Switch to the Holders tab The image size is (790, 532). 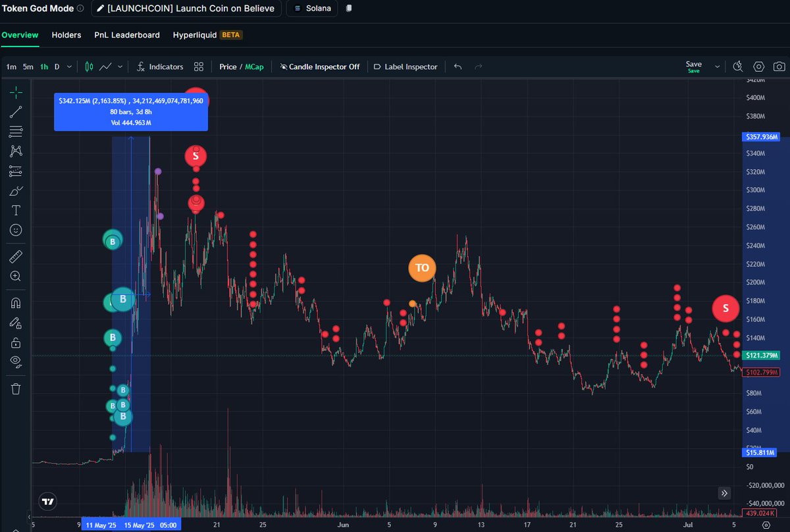(66, 35)
